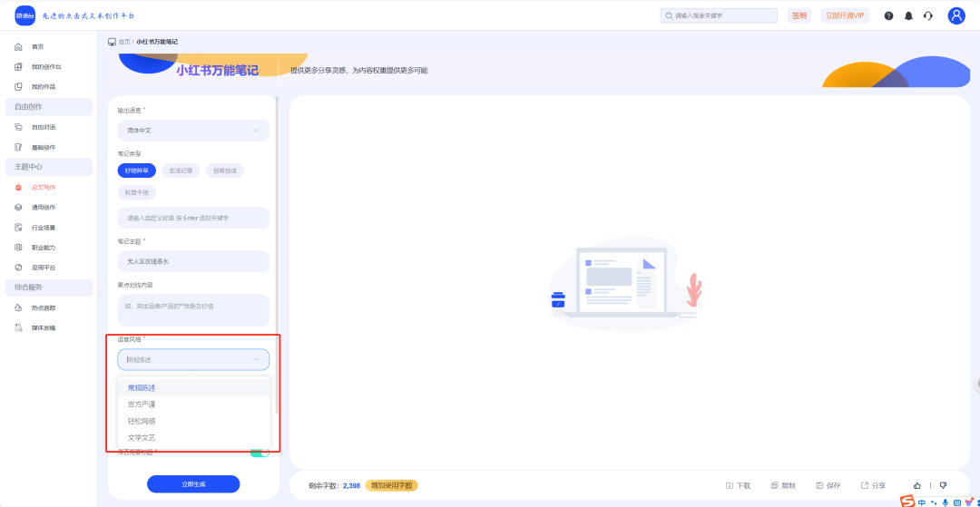Toggle the 中 Chinese input mode indicator
This screenshot has height=507, width=980.
click(x=922, y=502)
